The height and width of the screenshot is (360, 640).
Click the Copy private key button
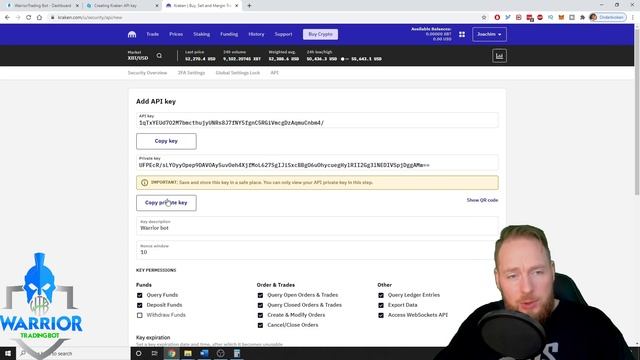[166, 203]
